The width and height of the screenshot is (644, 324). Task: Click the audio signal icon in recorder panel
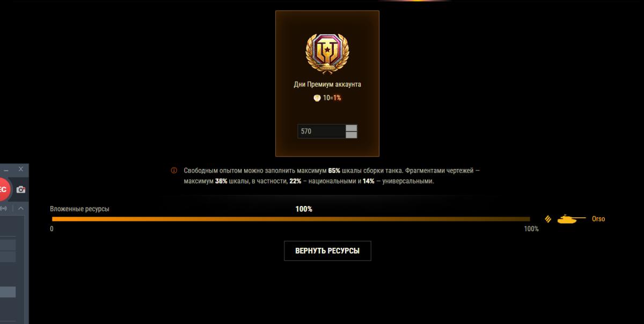[x=4, y=208]
